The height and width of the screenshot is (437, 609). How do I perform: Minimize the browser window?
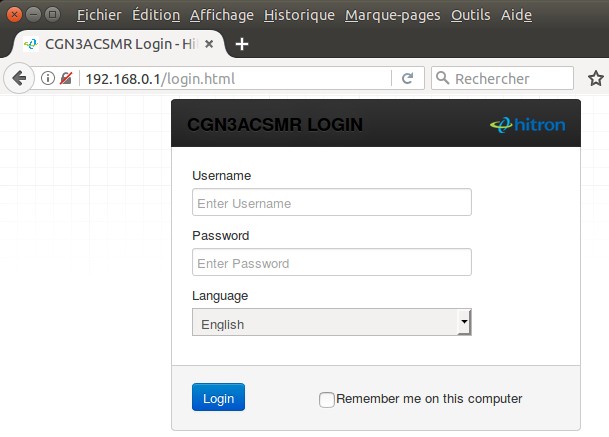33,15
